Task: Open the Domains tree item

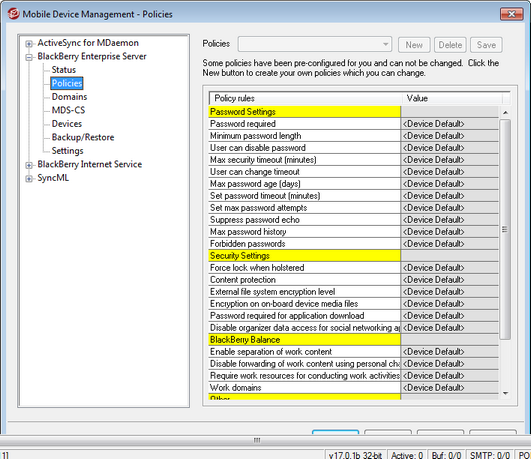Action: tap(69, 97)
